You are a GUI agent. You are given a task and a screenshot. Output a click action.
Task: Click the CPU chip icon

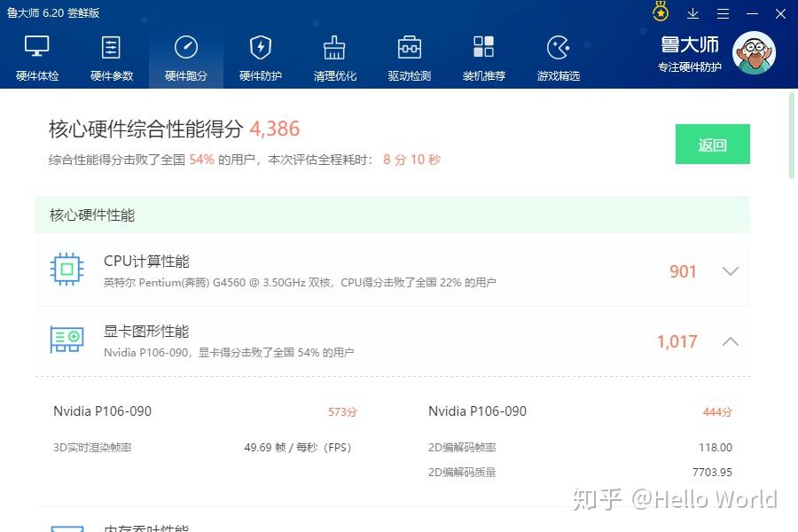[66, 270]
